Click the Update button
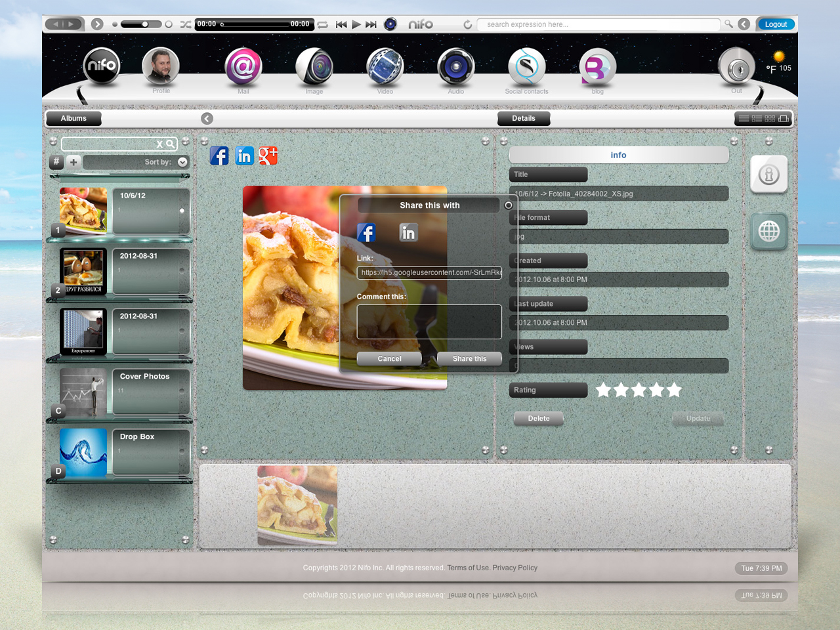Screen dimensions: 840x630 [x=698, y=419]
